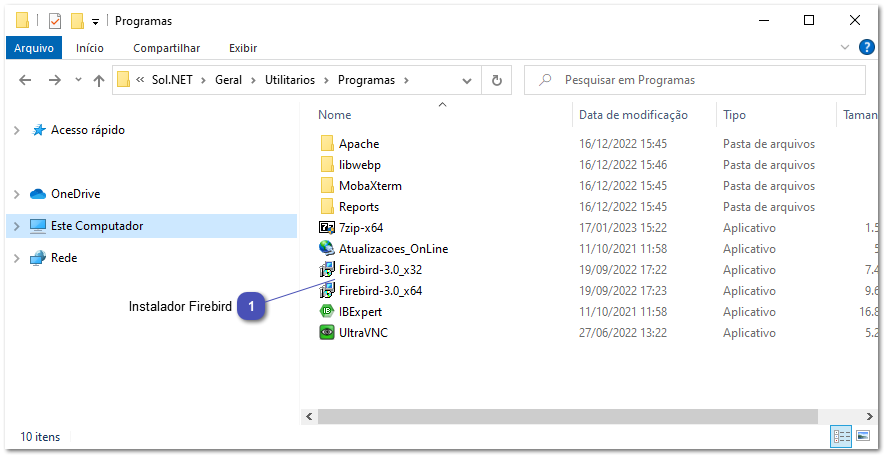Screen dimensions: 887x458
Task: Open Customize Quick Access Toolbar dropdown
Action: [x=96, y=22]
